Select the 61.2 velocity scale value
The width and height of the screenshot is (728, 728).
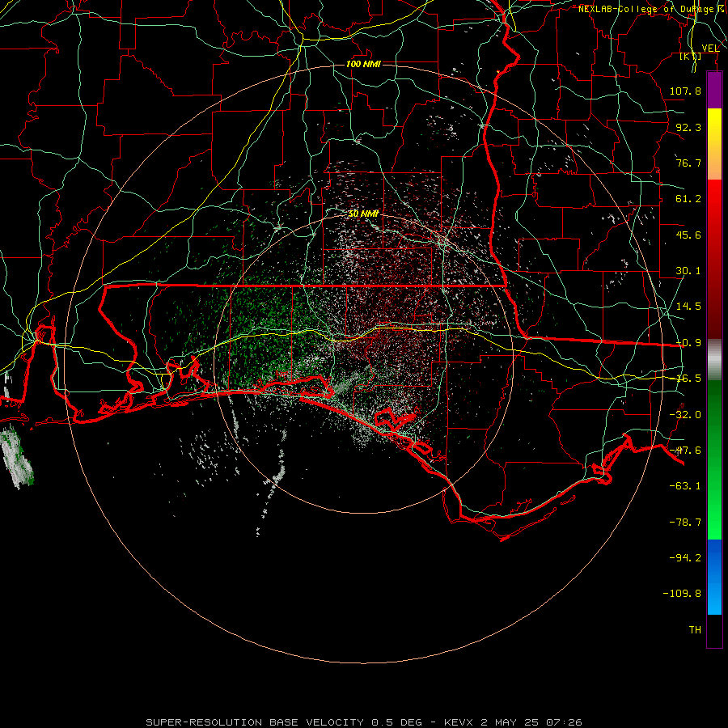pos(688,199)
